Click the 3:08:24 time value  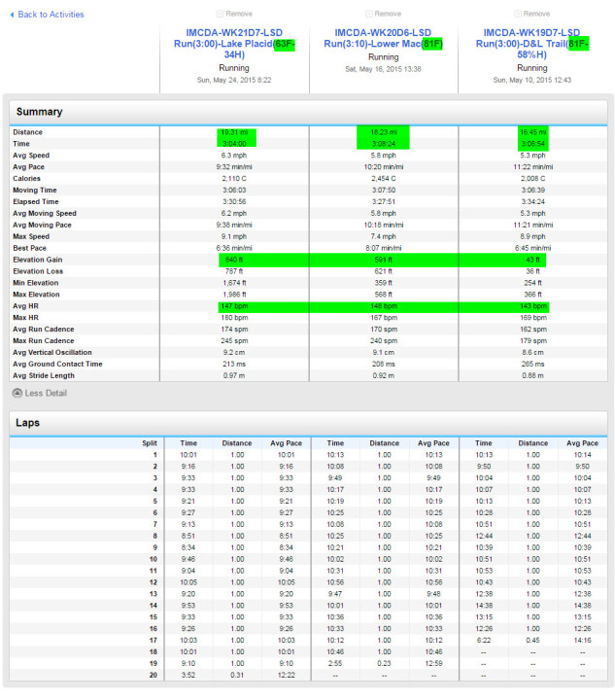(383, 143)
